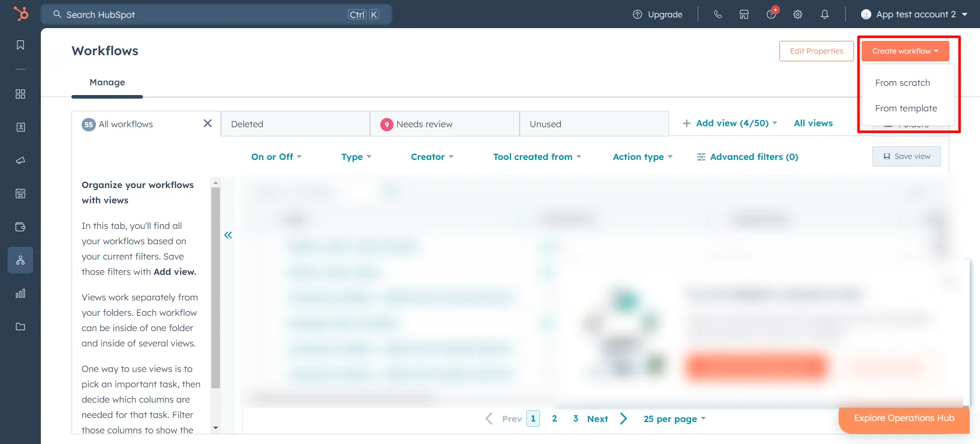Select the All workflows view tab
980x444 pixels.
coord(146,124)
